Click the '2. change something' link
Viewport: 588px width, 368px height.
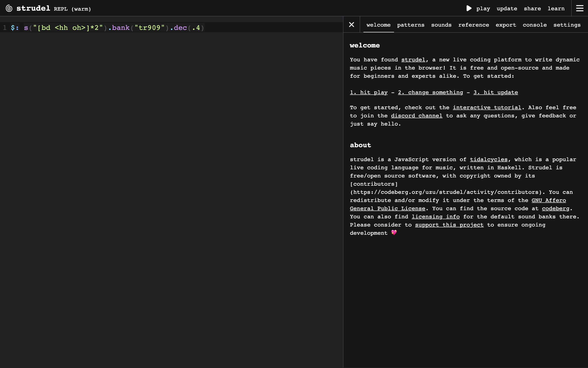(430, 92)
